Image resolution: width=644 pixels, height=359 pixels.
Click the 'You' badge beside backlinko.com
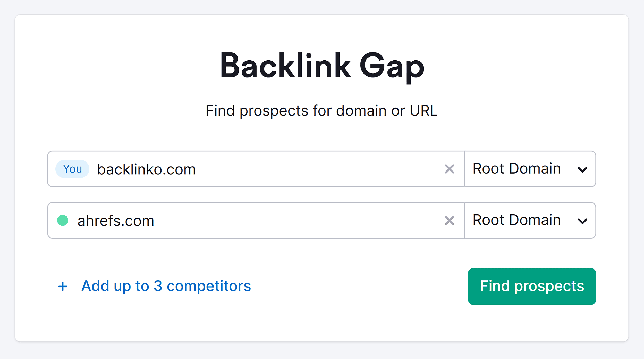72,169
